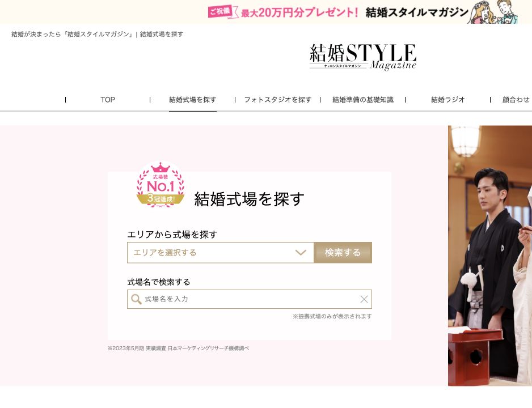Click the wedding ceremony photo of groom

click(490, 256)
